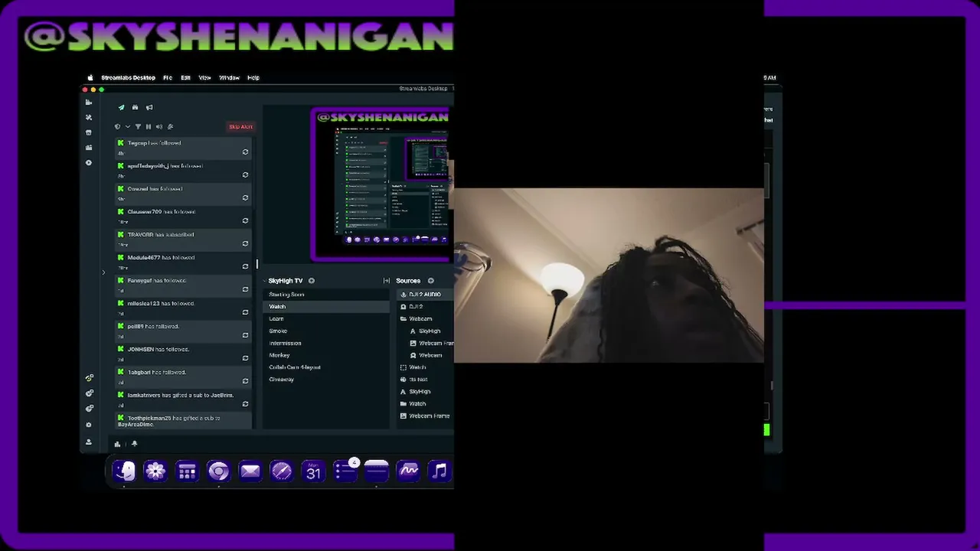Replay the Module4677 has followed alert
Screen dimensions: 980x551
245,266
